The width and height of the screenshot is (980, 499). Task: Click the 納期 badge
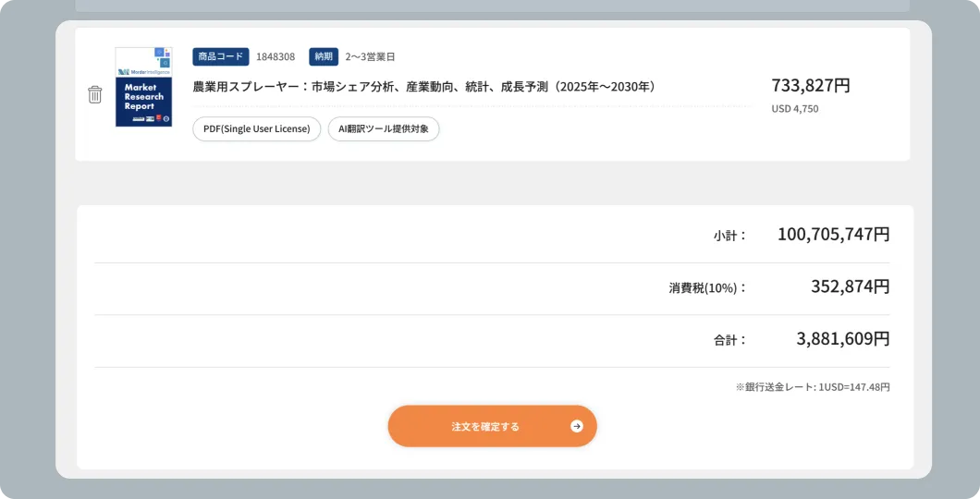[x=324, y=56]
